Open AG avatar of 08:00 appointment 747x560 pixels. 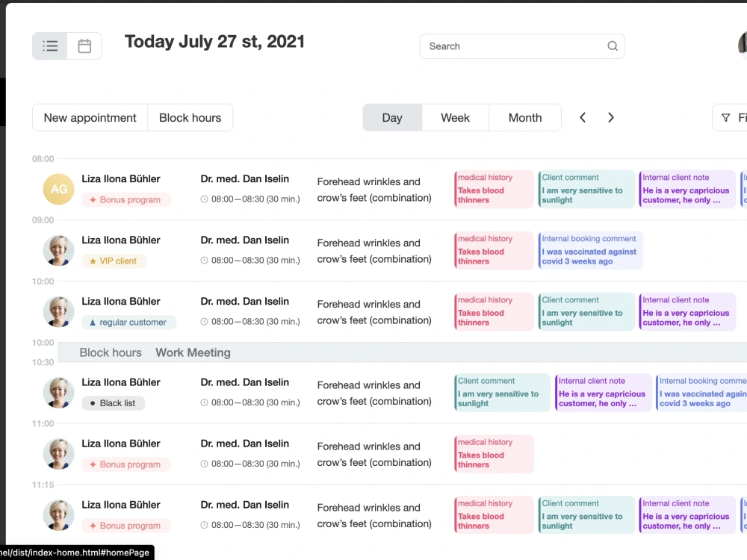pos(58,189)
